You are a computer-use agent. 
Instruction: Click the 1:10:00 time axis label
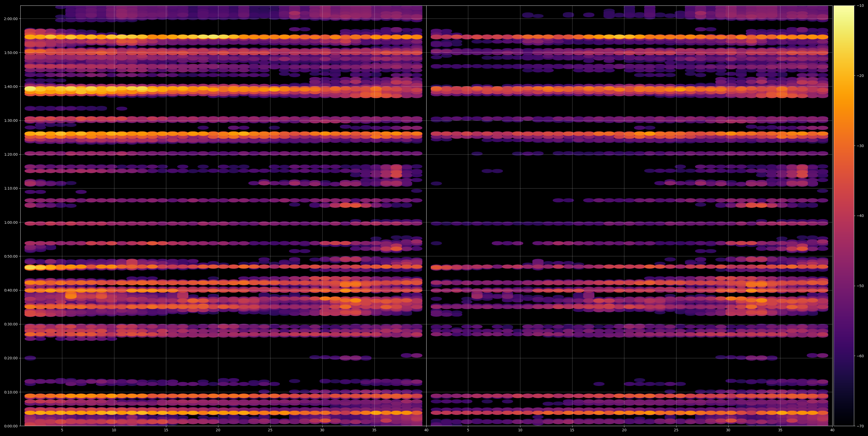click(11, 189)
